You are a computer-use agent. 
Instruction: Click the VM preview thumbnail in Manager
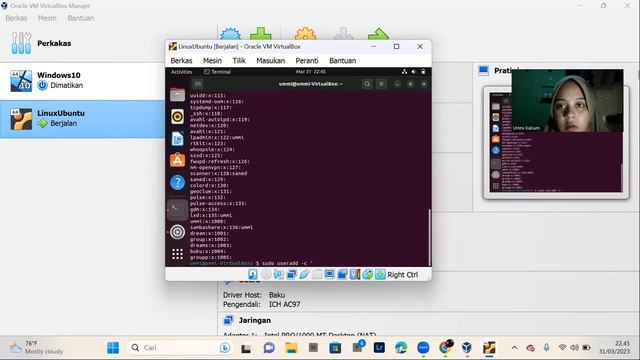[556, 142]
